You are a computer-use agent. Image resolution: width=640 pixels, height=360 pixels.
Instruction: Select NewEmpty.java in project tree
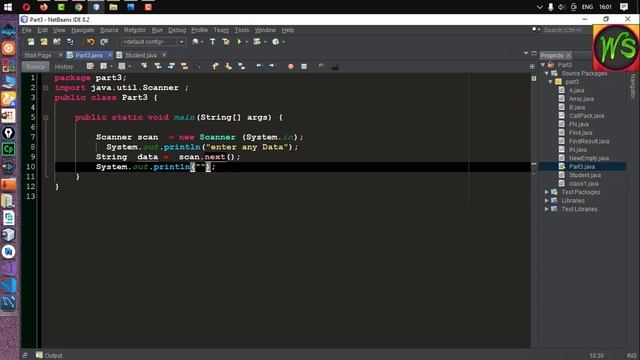point(589,158)
